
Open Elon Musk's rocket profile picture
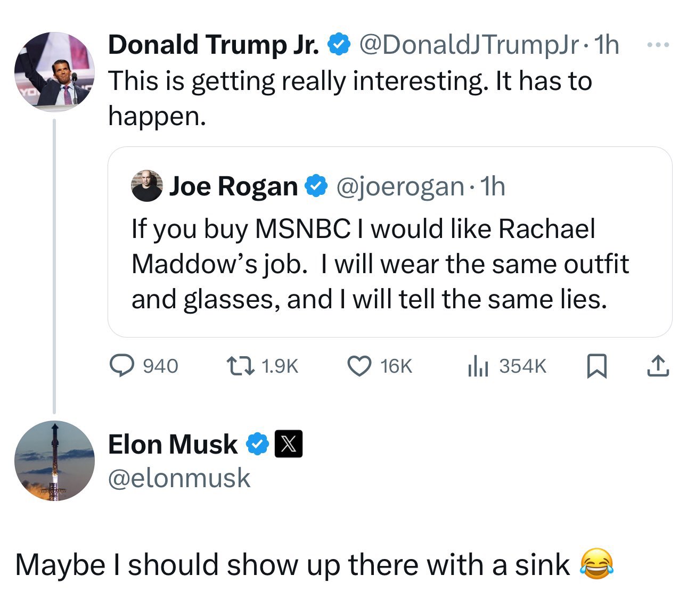click(54, 461)
